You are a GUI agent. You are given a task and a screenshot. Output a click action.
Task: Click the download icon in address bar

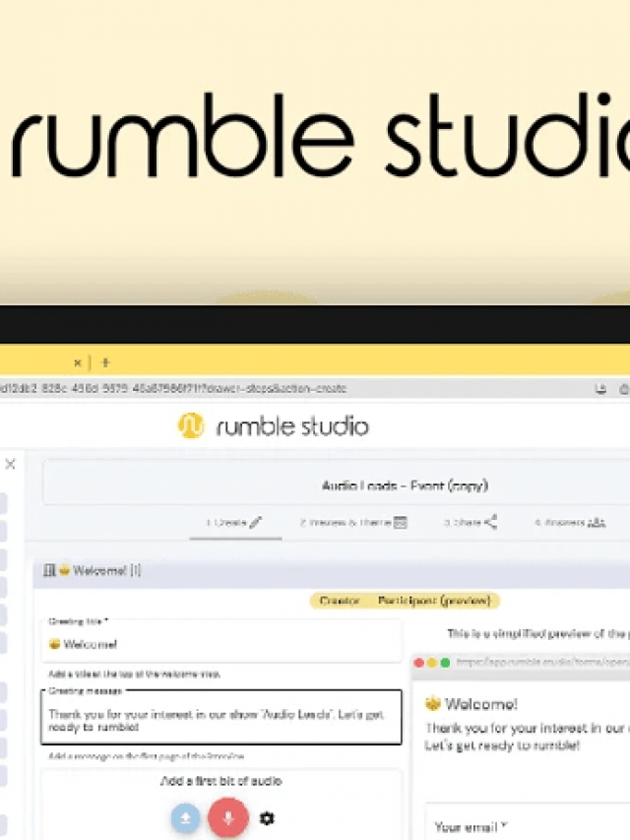[600, 389]
